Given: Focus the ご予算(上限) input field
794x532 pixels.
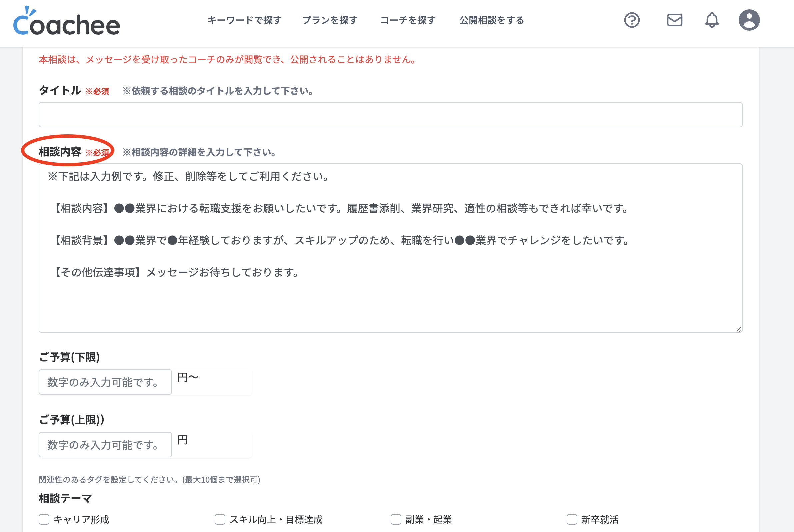Looking at the screenshot, I should point(105,444).
